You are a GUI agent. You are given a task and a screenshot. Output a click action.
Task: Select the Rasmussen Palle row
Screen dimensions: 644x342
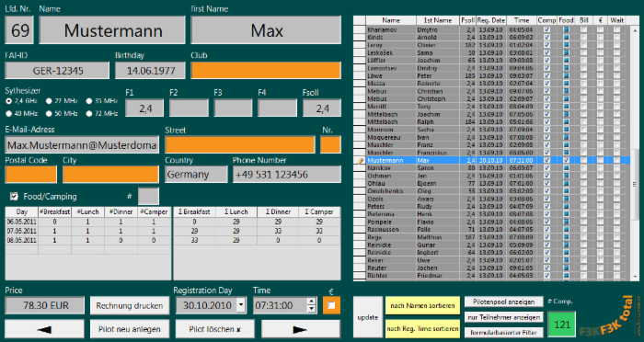coord(492,230)
